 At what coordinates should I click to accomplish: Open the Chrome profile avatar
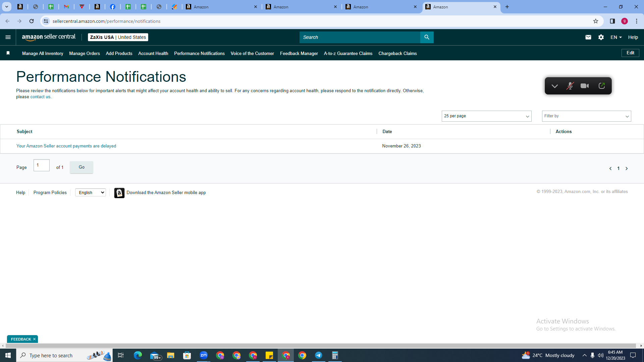625,21
